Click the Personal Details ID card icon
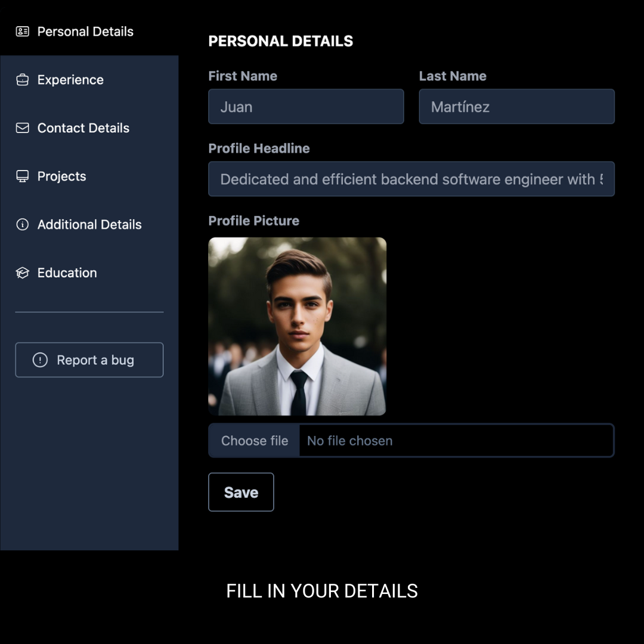Screen dimensions: 644x644 pyautogui.click(x=22, y=31)
